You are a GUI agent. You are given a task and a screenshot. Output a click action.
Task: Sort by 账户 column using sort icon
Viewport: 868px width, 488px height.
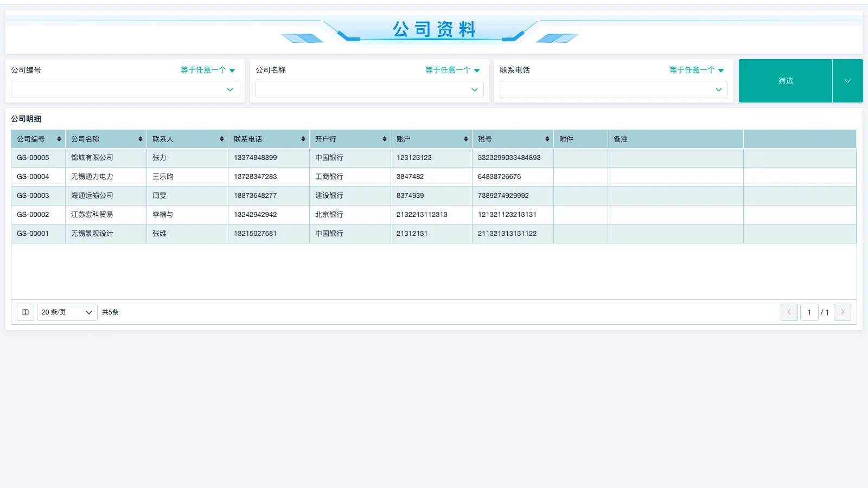point(465,139)
